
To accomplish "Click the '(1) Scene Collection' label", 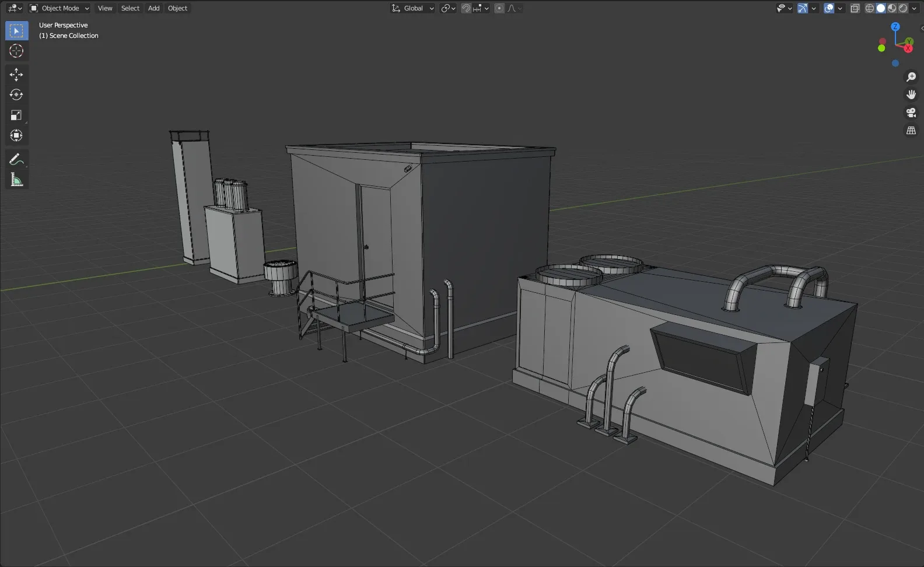I will coord(68,36).
